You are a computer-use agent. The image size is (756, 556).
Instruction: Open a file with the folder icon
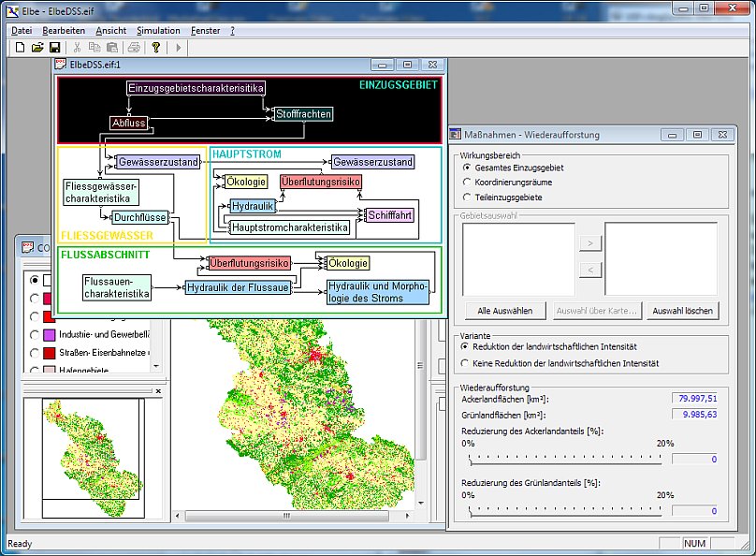point(37,48)
